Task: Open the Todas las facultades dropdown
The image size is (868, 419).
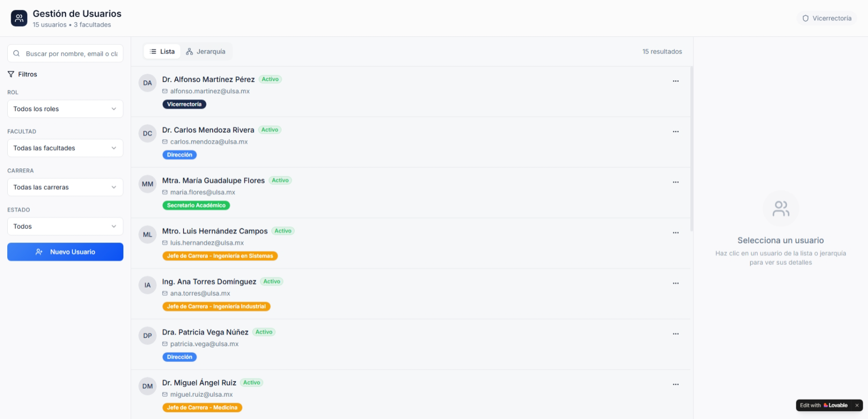Action: [x=65, y=148]
